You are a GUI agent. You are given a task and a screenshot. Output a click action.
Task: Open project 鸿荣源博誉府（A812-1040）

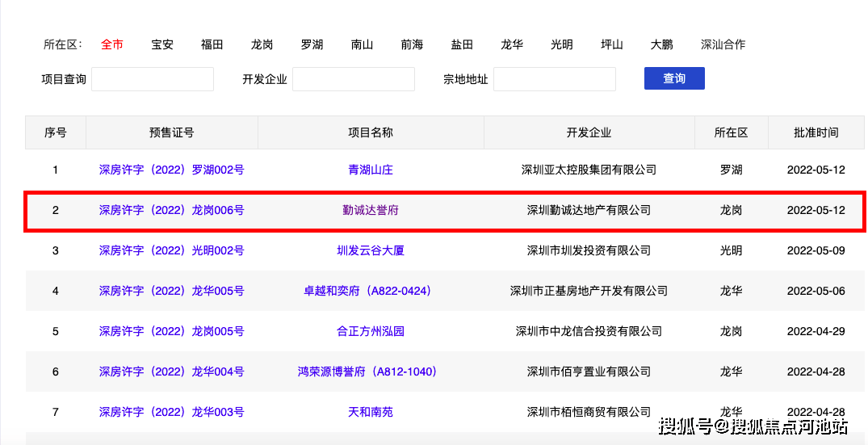click(367, 372)
